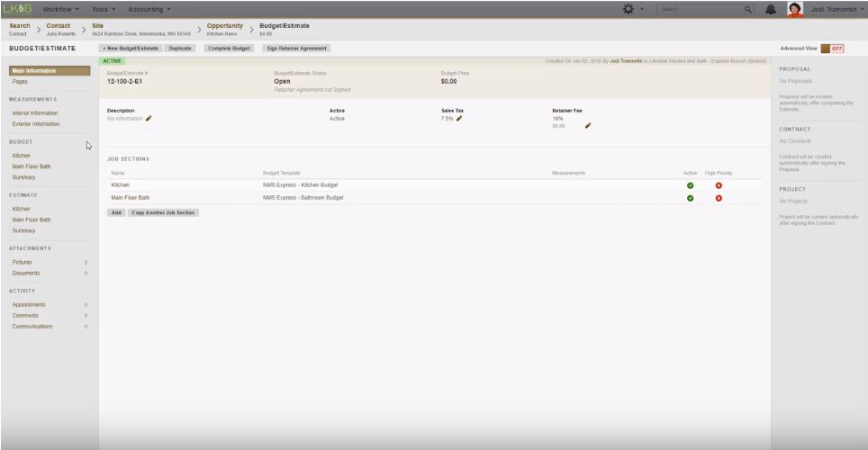Image resolution: width=868 pixels, height=450 pixels.
Task: Toggle High Priority for Kitchen section
Action: pos(719,185)
